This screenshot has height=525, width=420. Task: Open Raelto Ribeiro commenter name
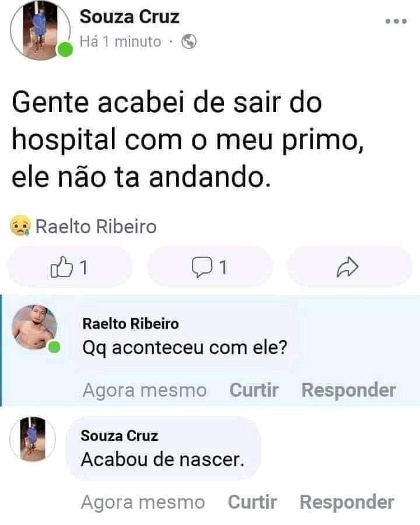[x=131, y=324]
